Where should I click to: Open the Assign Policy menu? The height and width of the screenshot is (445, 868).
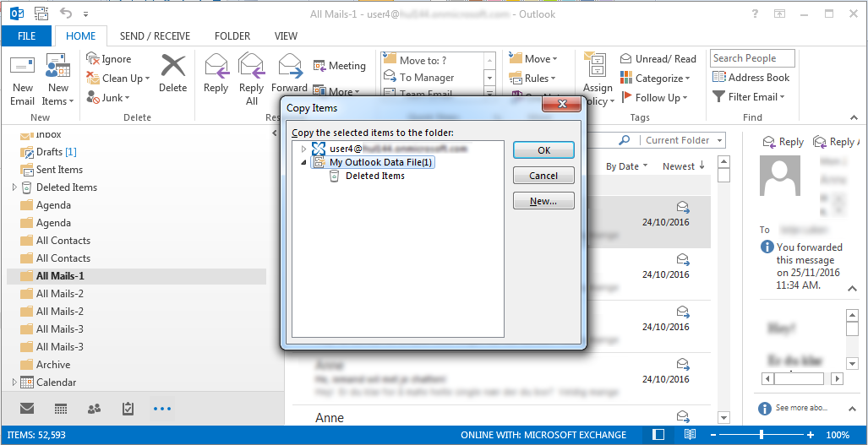(x=598, y=81)
